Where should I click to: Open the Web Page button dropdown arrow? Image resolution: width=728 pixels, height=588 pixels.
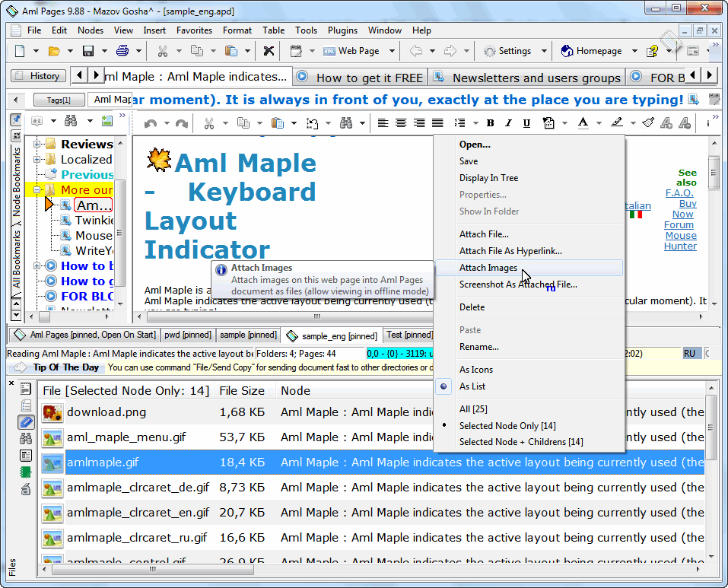pos(392,51)
